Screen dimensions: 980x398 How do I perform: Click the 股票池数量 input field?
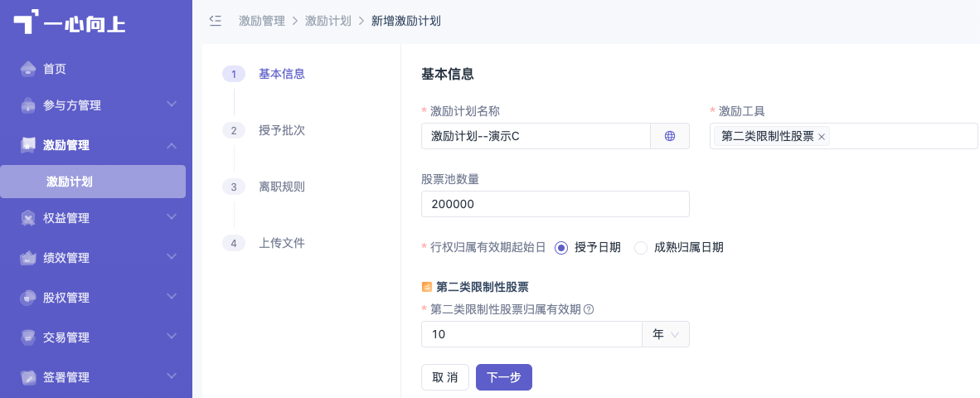(x=555, y=204)
